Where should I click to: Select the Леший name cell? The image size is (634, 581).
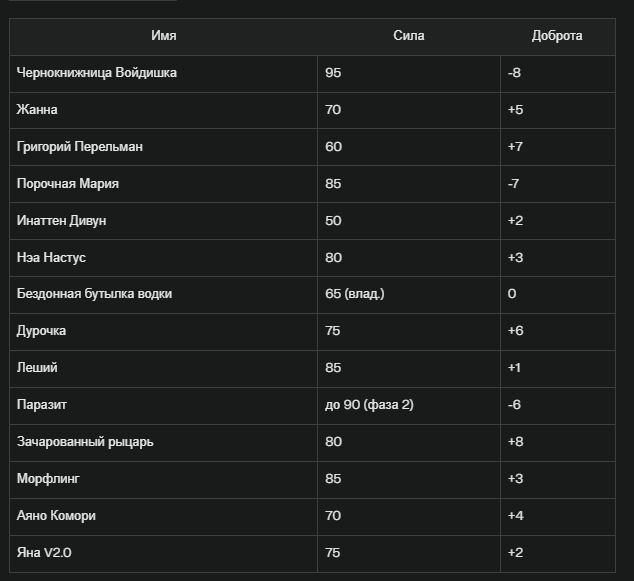pos(163,369)
